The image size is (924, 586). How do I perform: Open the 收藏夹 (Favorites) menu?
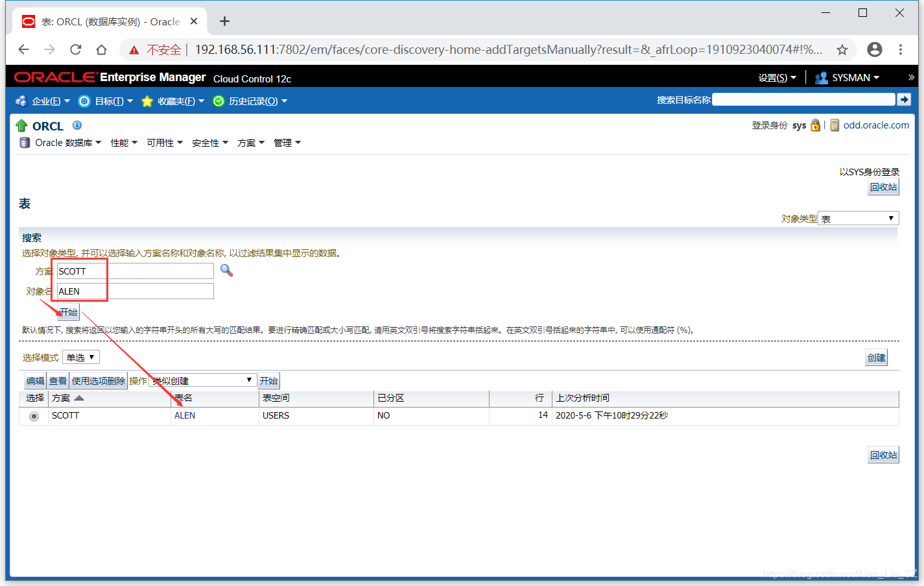click(x=173, y=101)
